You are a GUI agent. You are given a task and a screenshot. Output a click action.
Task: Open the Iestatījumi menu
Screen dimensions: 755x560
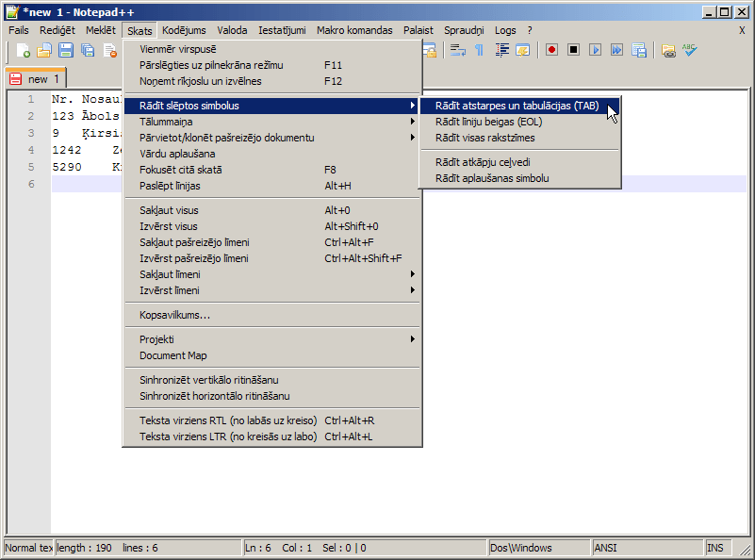pos(282,30)
